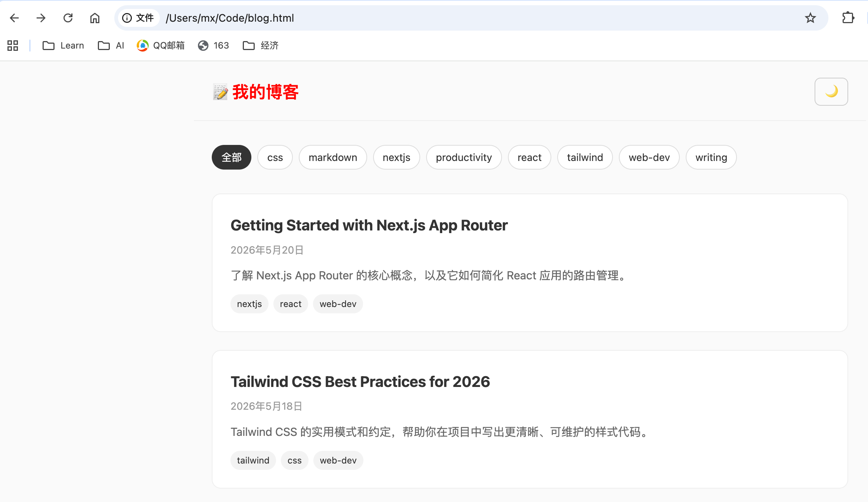868x502 pixels.
Task: Open the Learn bookmark folder
Action: click(63, 46)
